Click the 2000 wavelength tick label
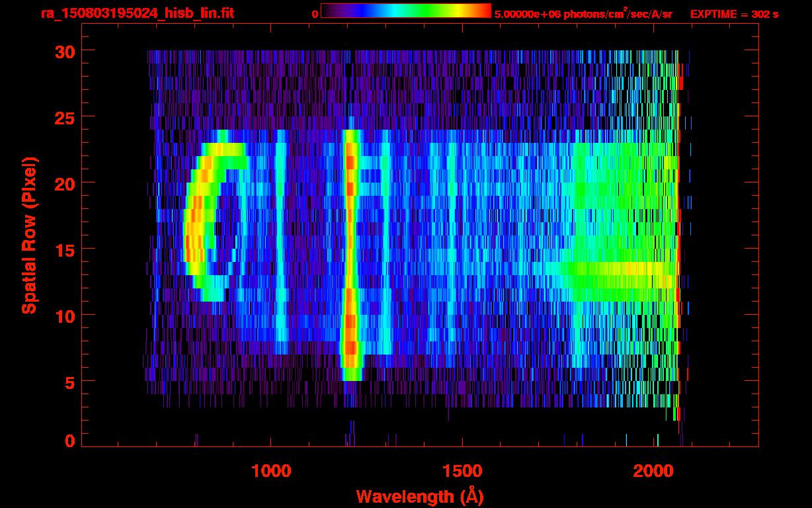This screenshot has height=508, width=812. (654, 471)
